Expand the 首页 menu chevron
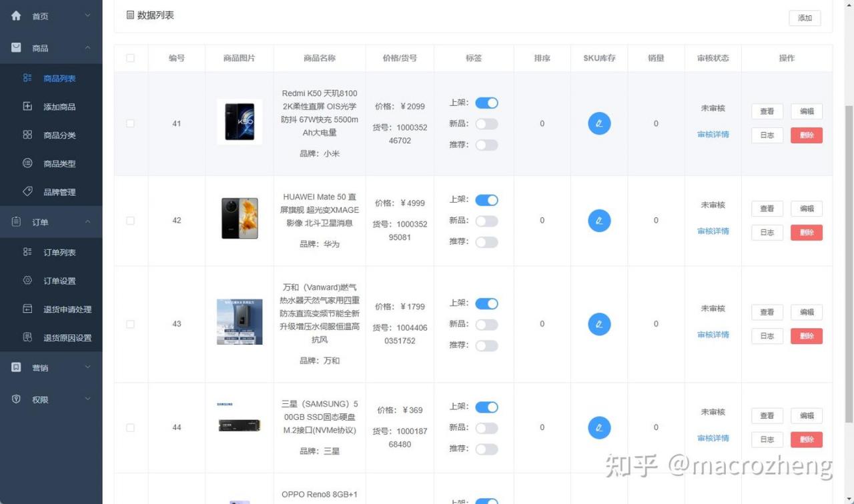This screenshot has height=504, width=854. pos(87,15)
